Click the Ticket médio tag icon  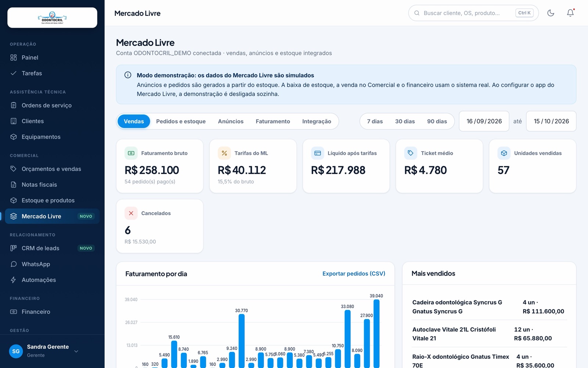click(411, 153)
